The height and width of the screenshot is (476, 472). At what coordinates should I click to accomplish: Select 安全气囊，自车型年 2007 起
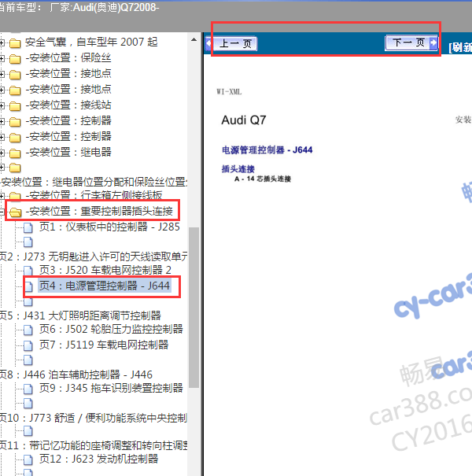(x=91, y=42)
